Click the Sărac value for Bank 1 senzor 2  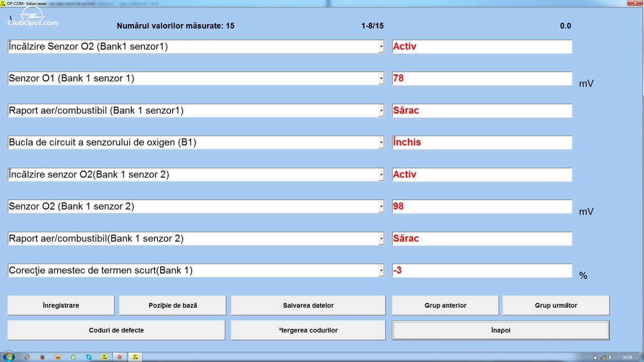(482, 238)
